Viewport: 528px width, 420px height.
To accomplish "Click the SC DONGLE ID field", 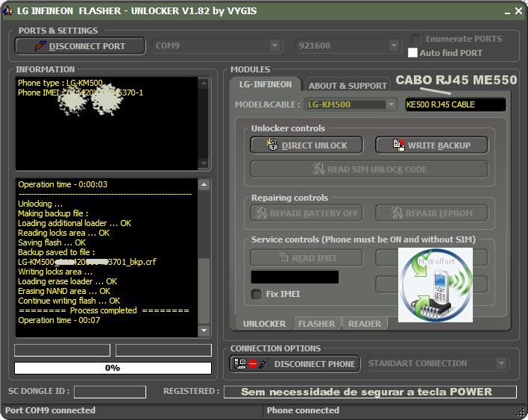I will [x=110, y=392].
